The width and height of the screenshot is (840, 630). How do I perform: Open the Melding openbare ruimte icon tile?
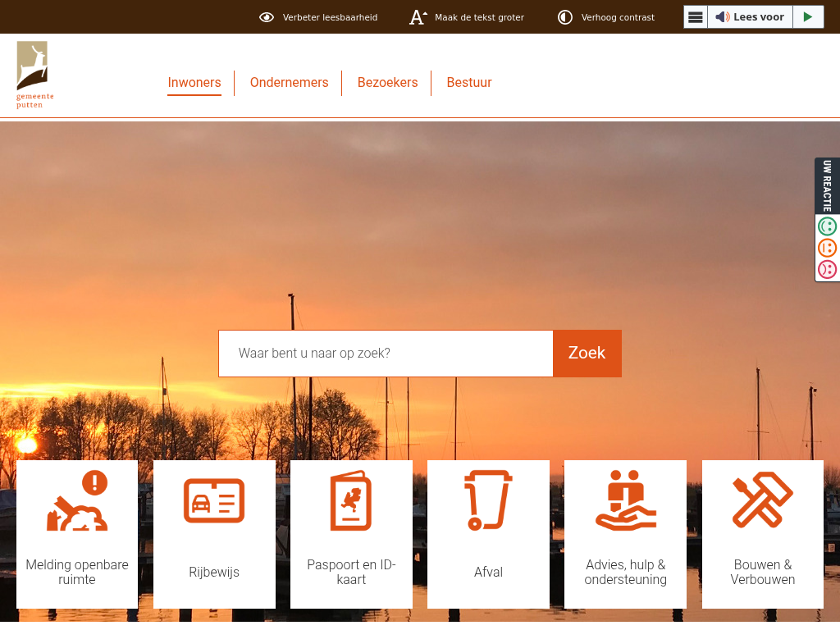(77, 501)
